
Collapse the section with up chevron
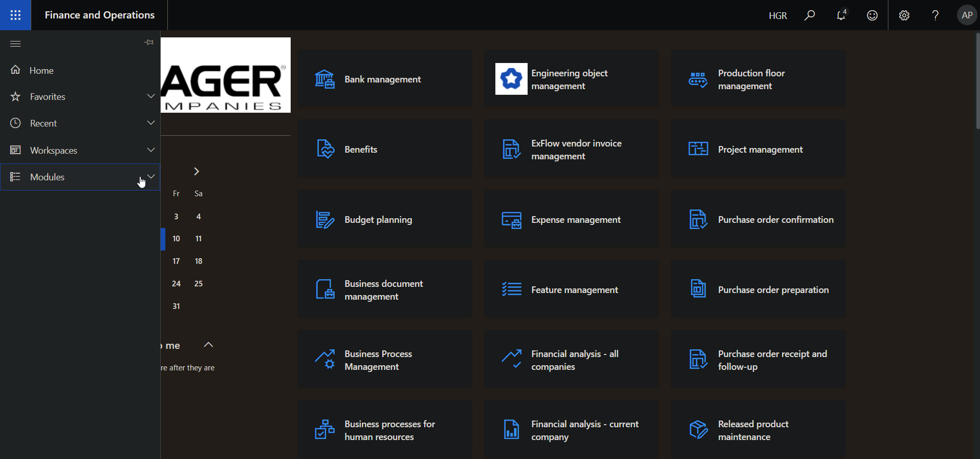208,345
